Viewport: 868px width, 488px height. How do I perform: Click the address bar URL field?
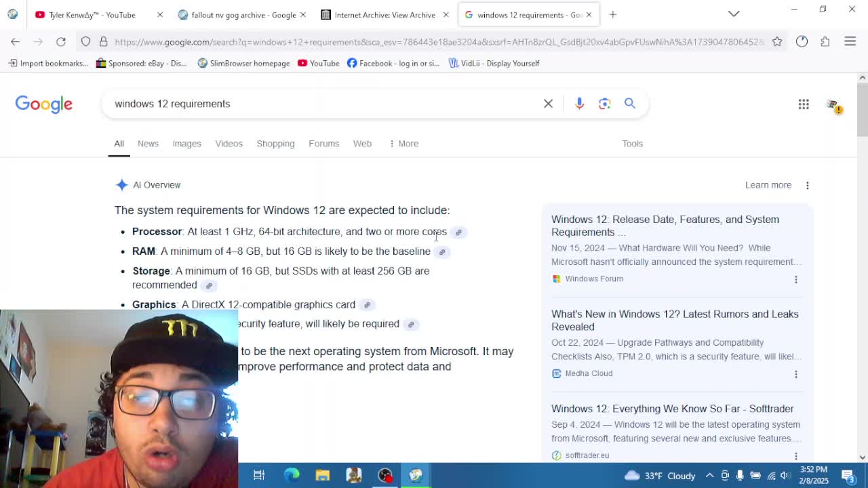click(x=439, y=42)
